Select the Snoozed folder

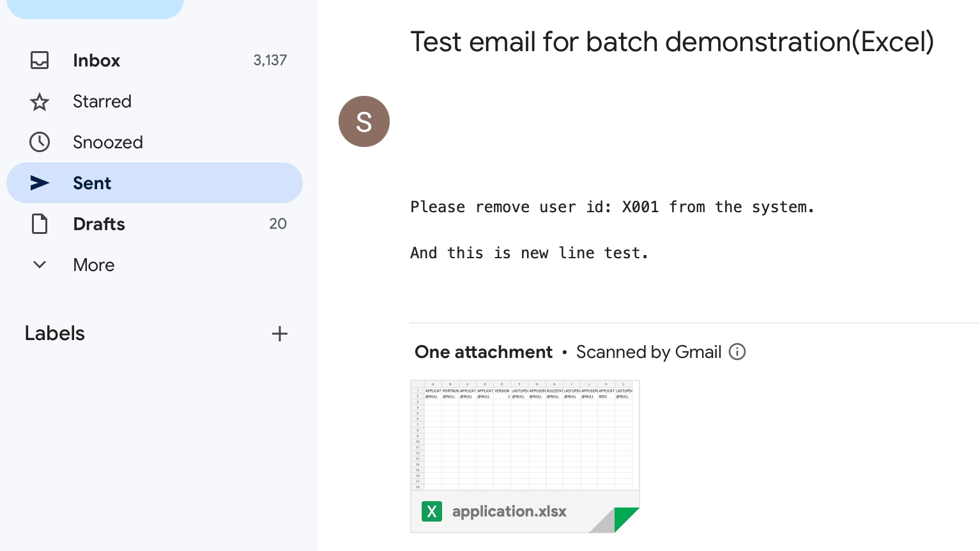tap(108, 142)
